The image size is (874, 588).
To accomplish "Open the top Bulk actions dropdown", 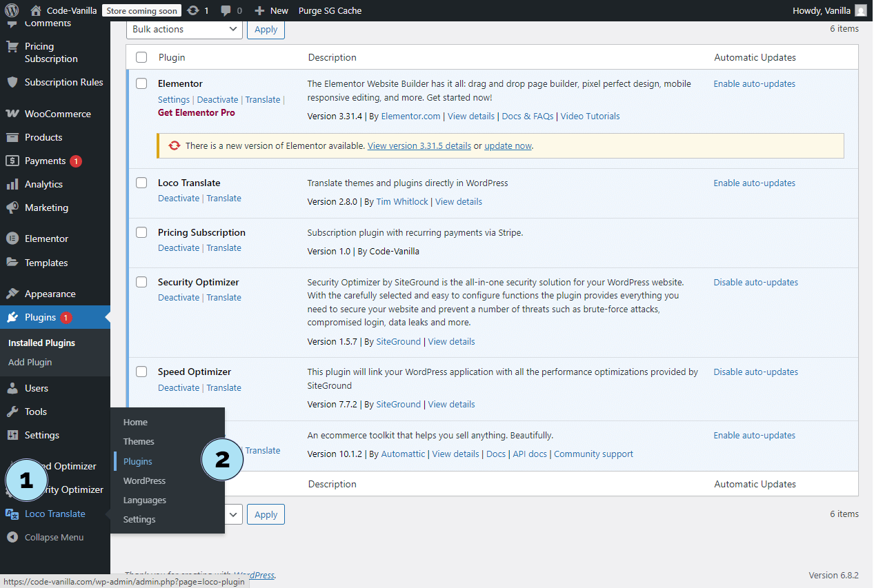I will point(184,29).
